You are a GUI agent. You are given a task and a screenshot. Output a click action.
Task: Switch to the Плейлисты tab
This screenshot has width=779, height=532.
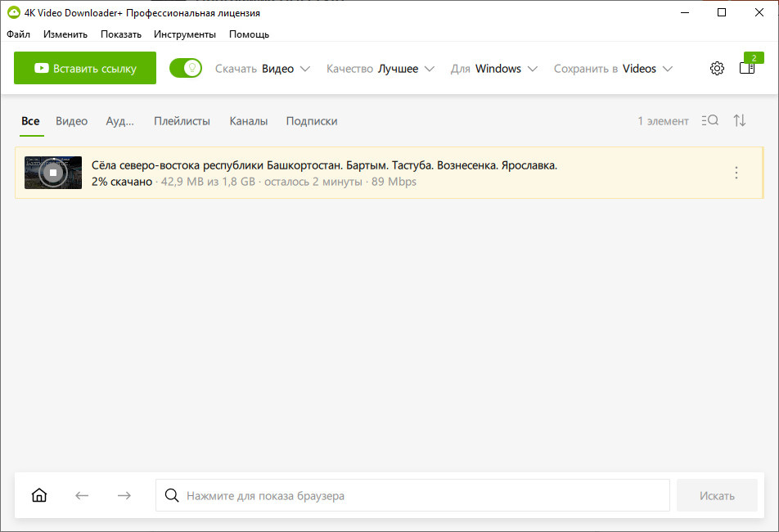(182, 120)
